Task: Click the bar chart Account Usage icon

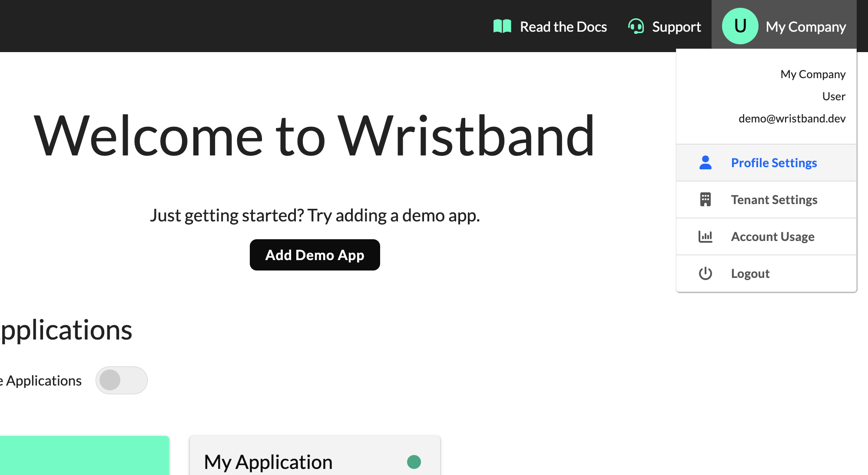Action: pos(706,237)
